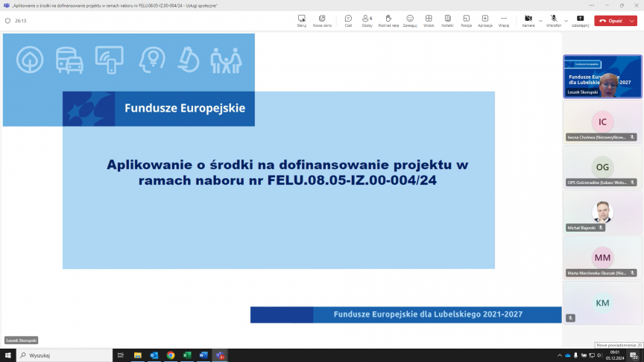Expand Kamera options arrow
The width and height of the screenshot is (644, 362).
coord(540,21)
